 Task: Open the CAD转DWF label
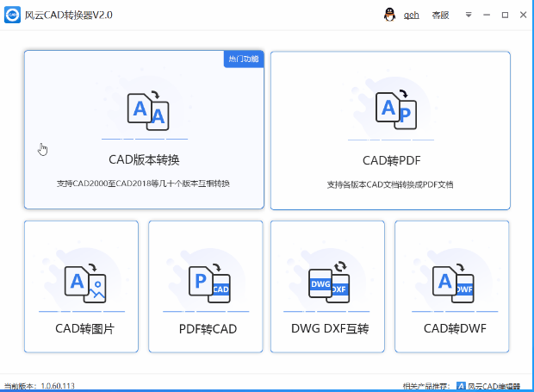[x=455, y=328]
